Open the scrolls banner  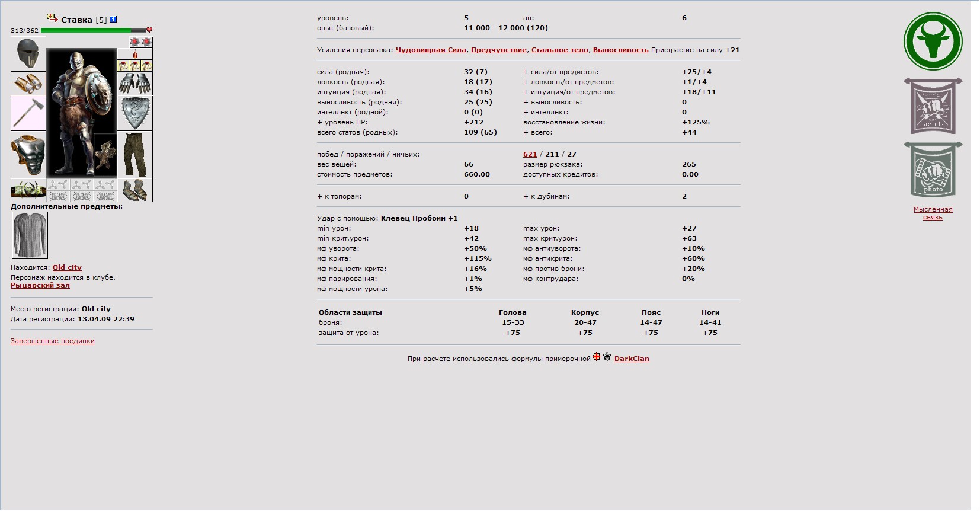[933, 106]
